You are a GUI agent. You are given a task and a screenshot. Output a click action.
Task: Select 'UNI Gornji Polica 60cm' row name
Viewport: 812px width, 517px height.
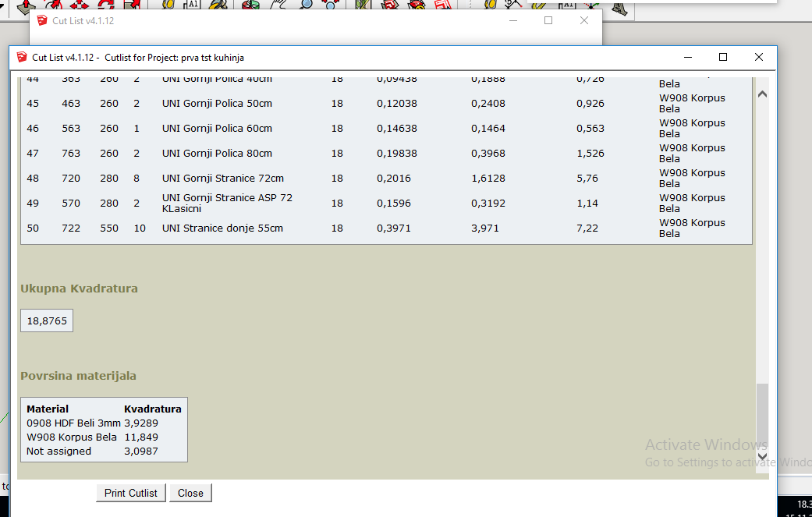tap(217, 129)
